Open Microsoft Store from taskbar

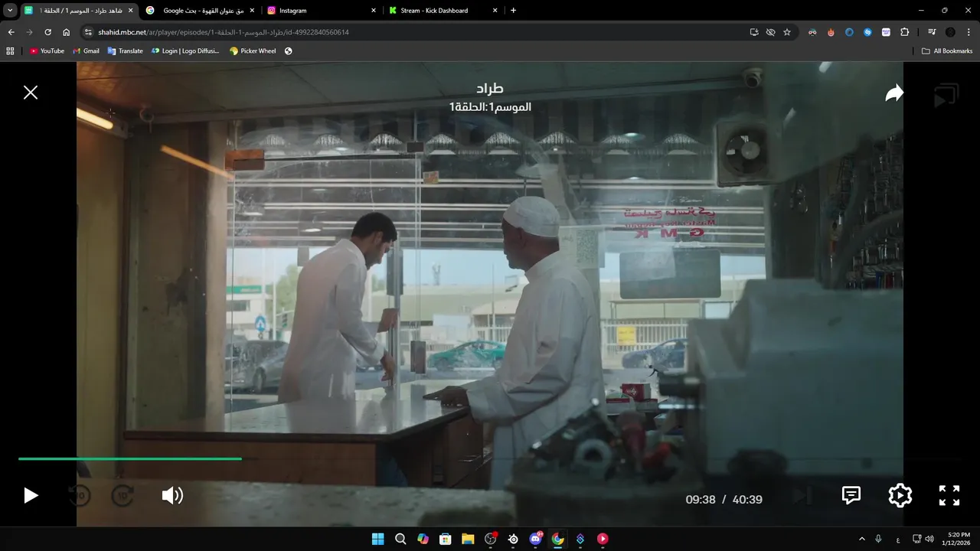tap(445, 539)
